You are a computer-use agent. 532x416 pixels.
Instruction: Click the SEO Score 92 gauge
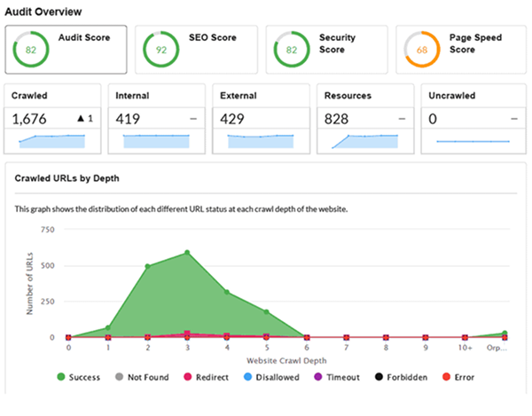coord(161,50)
